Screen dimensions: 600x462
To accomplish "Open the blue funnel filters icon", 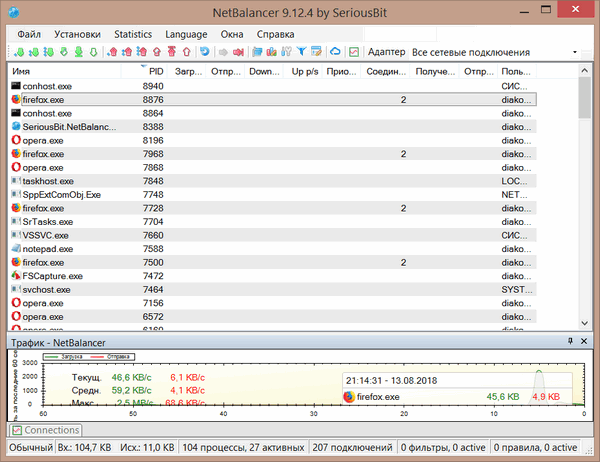I will [x=302, y=51].
